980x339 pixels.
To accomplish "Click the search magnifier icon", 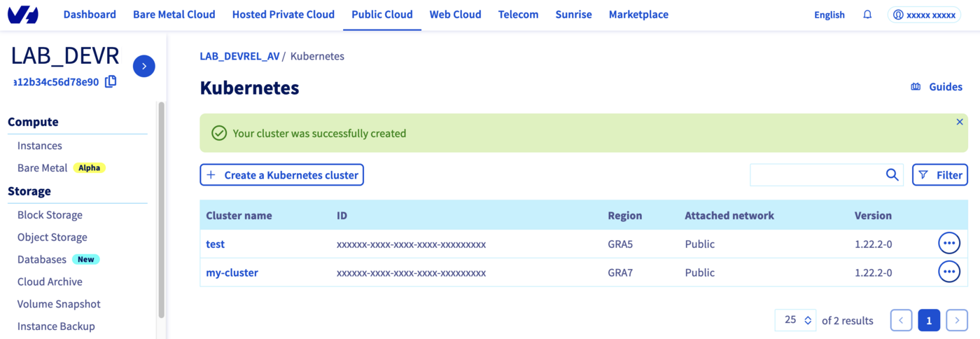I will 892,175.
